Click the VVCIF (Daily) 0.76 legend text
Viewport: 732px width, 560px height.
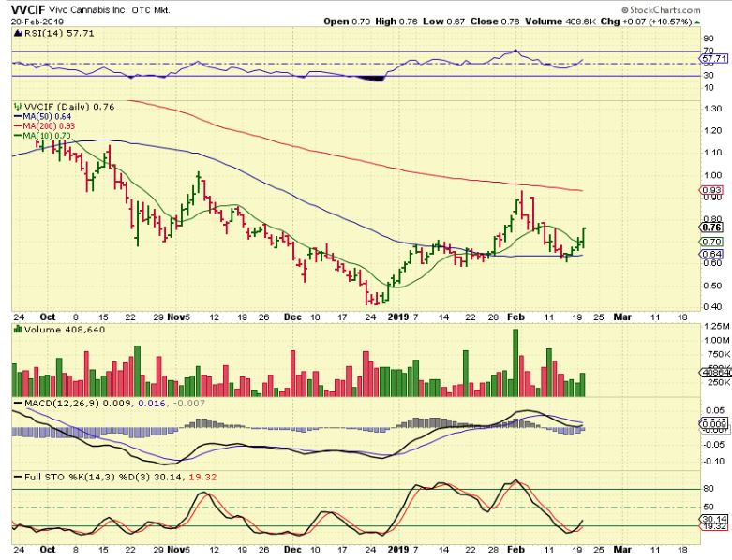[x=69, y=107]
